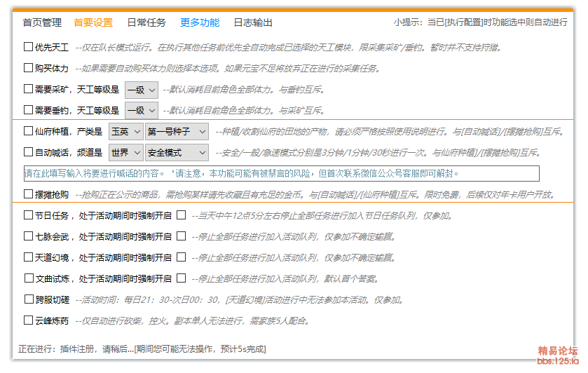Expand the 玉英 product dropdown
The height and width of the screenshot is (373, 588).
[x=125, y=132]
